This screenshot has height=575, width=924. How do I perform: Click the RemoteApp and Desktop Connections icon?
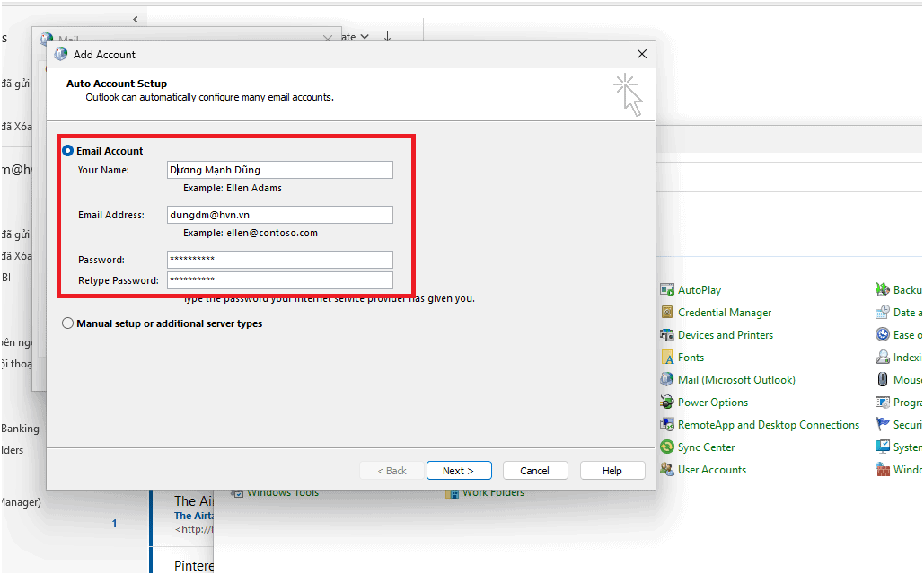(x=667, y=425)
